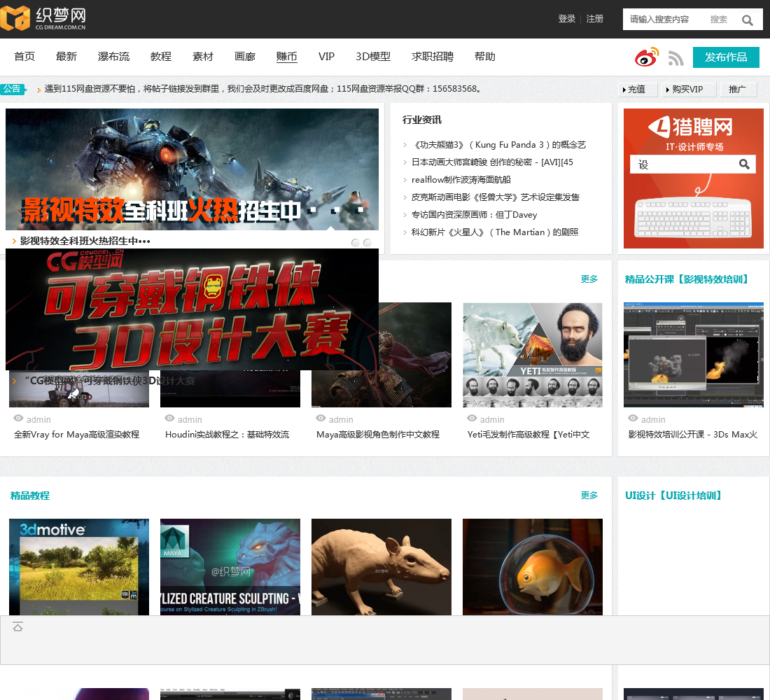
Task: Click the 行业资讯 section heading
Action: tap(422, 120)
